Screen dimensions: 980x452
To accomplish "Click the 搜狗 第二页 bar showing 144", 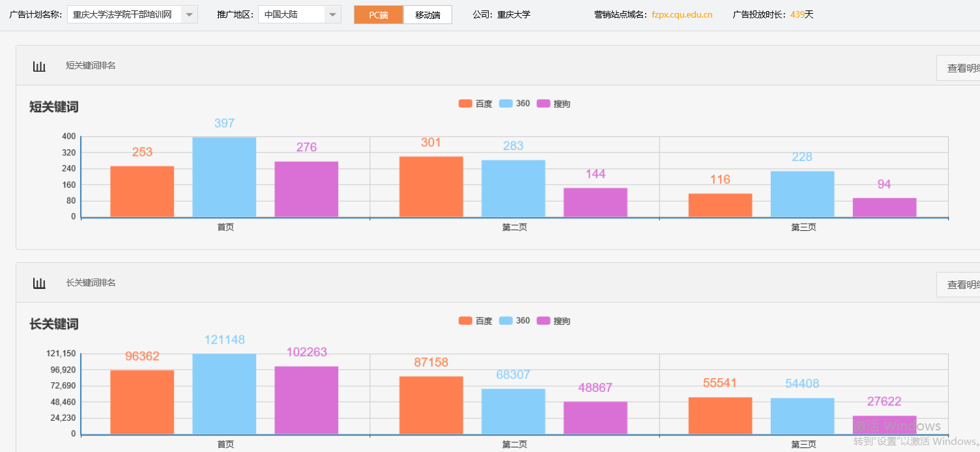I will [x=595, y=202].
